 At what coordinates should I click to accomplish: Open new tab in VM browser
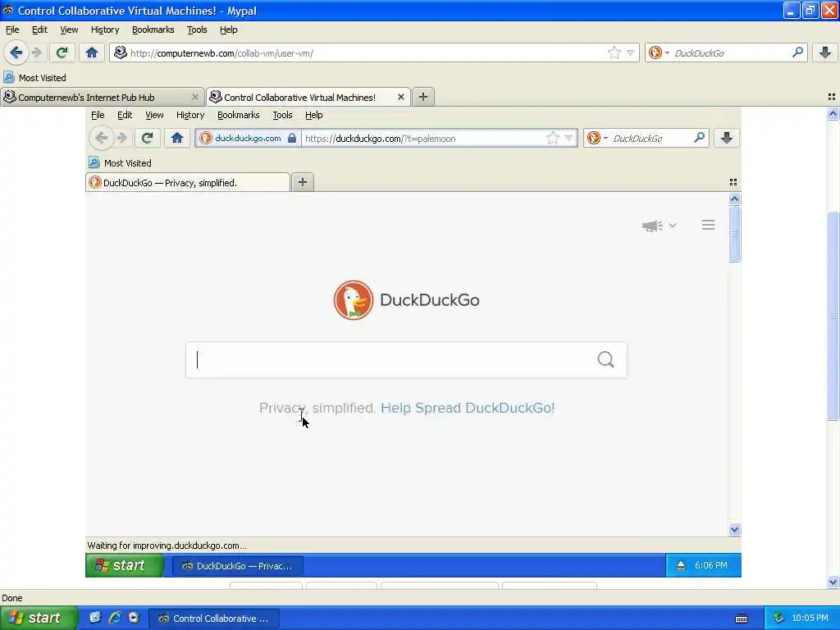click(303, 182)
